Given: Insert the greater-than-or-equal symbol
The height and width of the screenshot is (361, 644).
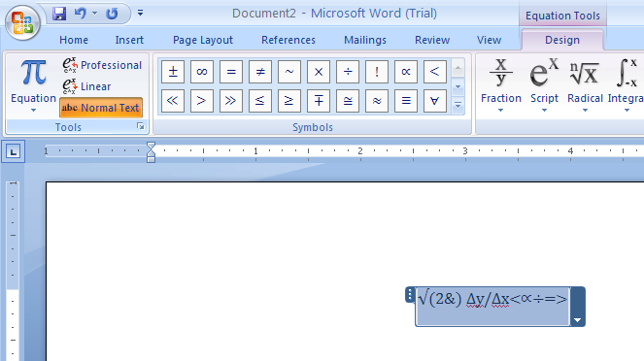Looking at the screenshot, I should point(289,101).
